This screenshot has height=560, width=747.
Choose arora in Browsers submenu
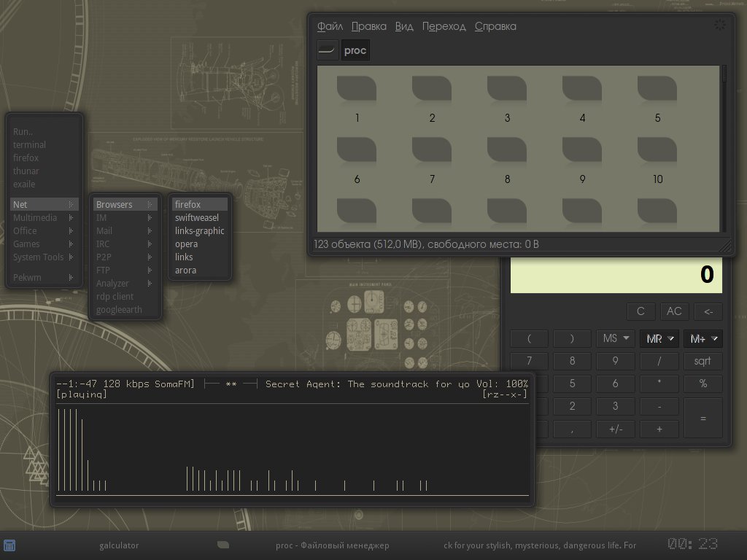point(200,270)
